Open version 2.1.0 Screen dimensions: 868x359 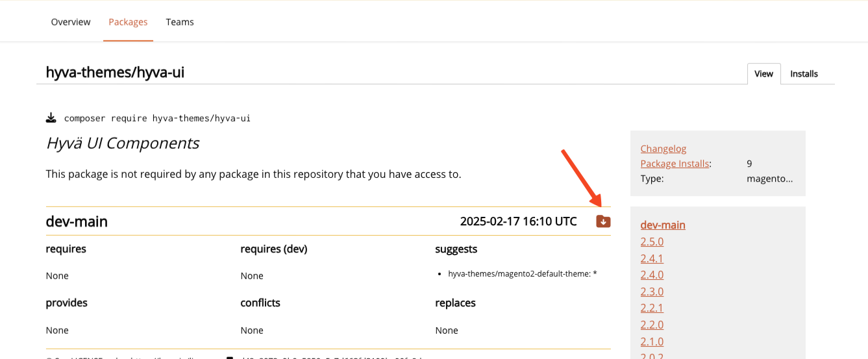(x=652, y=341)
